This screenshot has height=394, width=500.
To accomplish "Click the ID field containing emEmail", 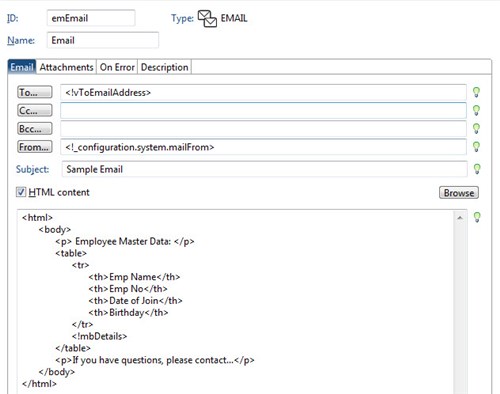I will tap(91, 18).
